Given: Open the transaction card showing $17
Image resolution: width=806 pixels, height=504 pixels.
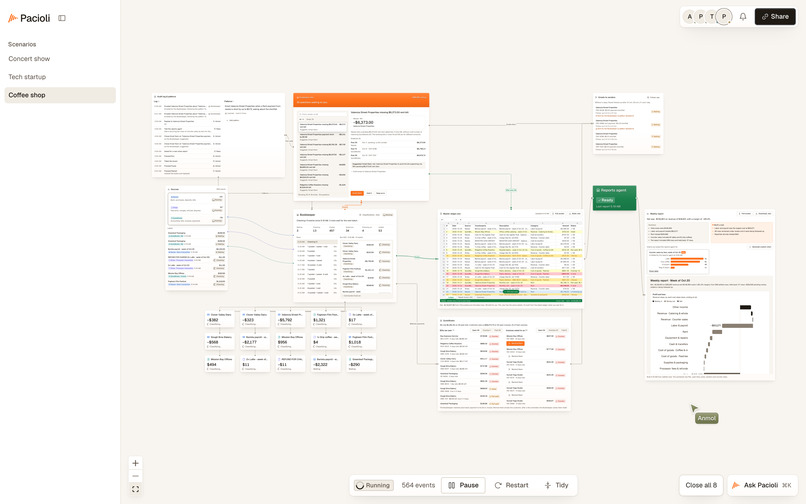Looking at the screenshot, I should pos(361,319).
